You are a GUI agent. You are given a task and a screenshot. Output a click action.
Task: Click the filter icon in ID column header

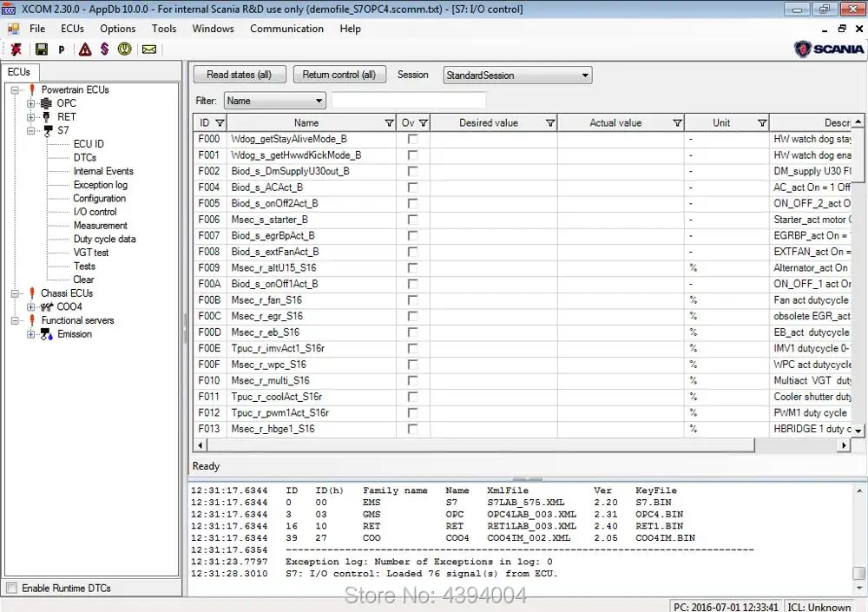click(220, 123)
